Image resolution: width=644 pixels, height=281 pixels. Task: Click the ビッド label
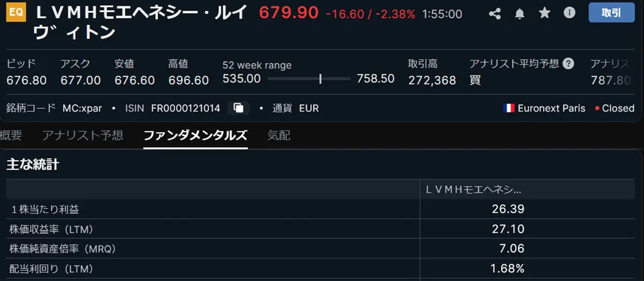pos(21,64)
